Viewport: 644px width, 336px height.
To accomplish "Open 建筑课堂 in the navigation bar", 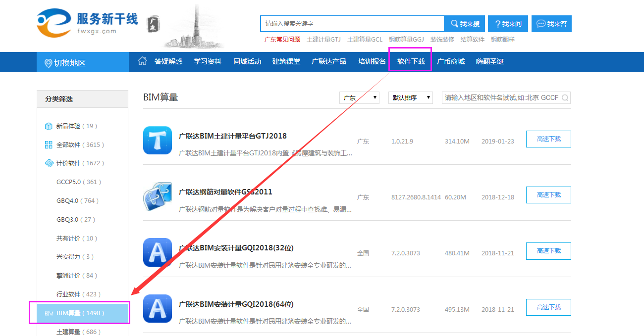I will [x=286, y=61].
